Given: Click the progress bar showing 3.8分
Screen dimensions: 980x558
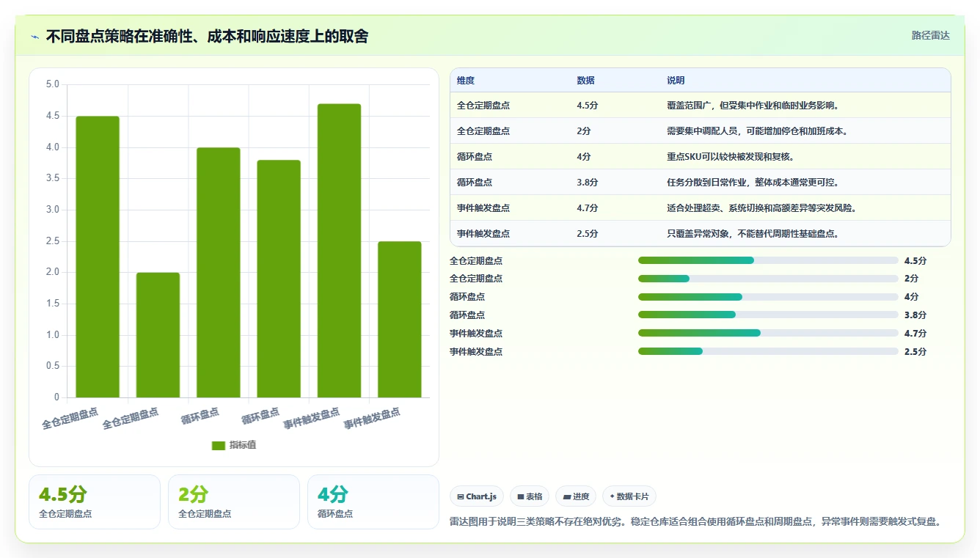Looking at the screenshot, I should 768,315.
